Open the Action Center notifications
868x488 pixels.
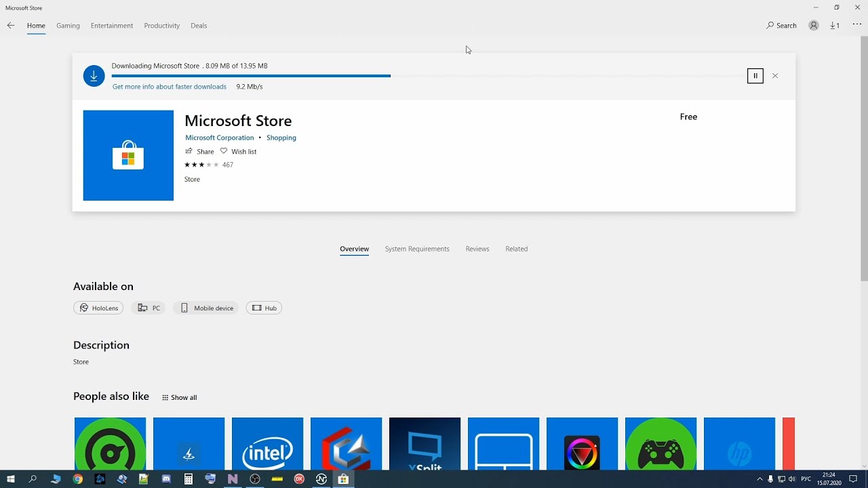click(853, 479)
